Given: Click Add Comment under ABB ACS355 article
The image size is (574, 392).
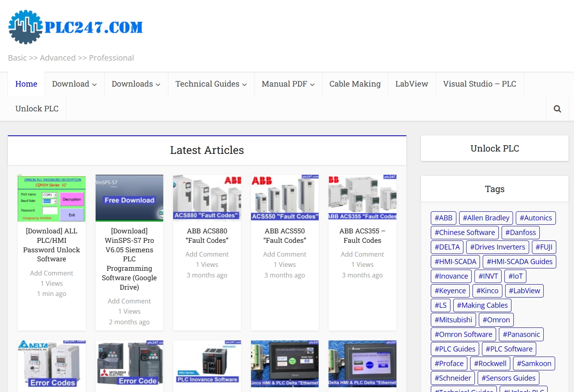Looking at the screenshot, I should coord(362,254).
